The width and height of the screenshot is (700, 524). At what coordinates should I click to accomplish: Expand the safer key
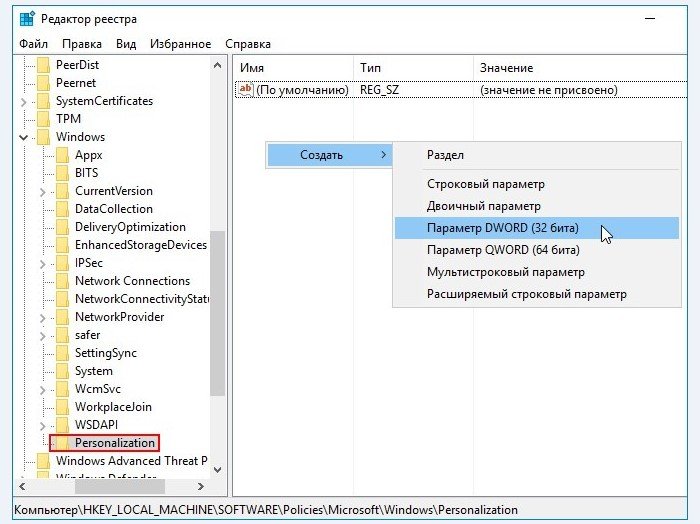pyautogui.click(x=42, y=336)
